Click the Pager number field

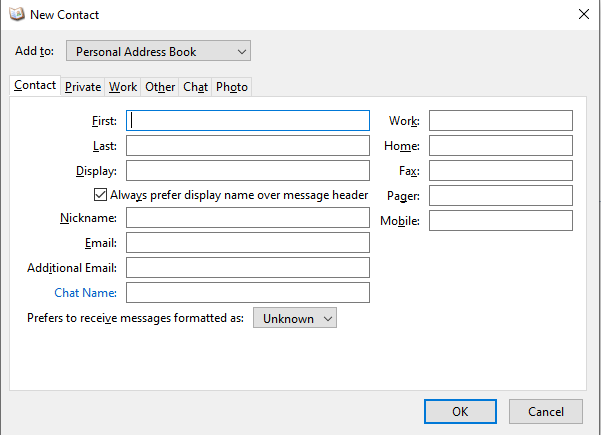pos(501,195)
